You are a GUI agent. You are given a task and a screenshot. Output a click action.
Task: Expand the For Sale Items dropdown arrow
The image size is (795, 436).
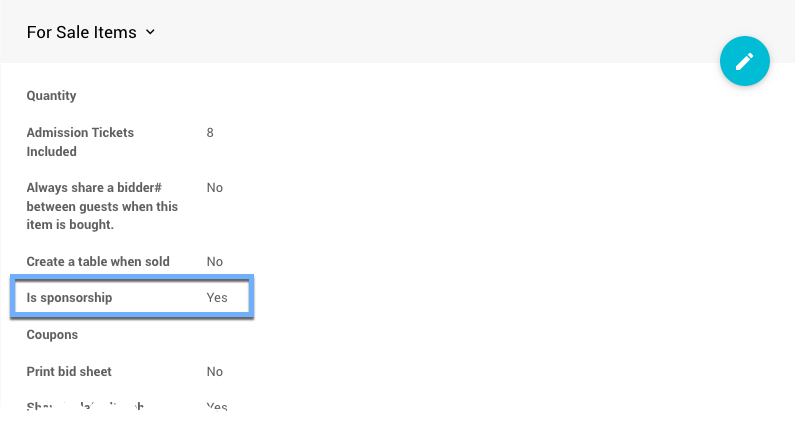click(150, 32)
